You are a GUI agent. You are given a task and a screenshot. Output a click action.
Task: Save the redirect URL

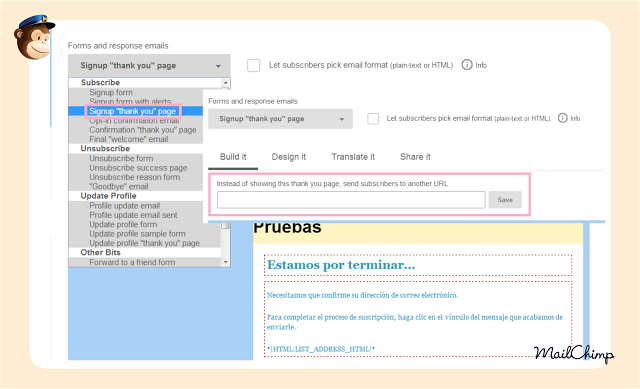click(505, 200)
